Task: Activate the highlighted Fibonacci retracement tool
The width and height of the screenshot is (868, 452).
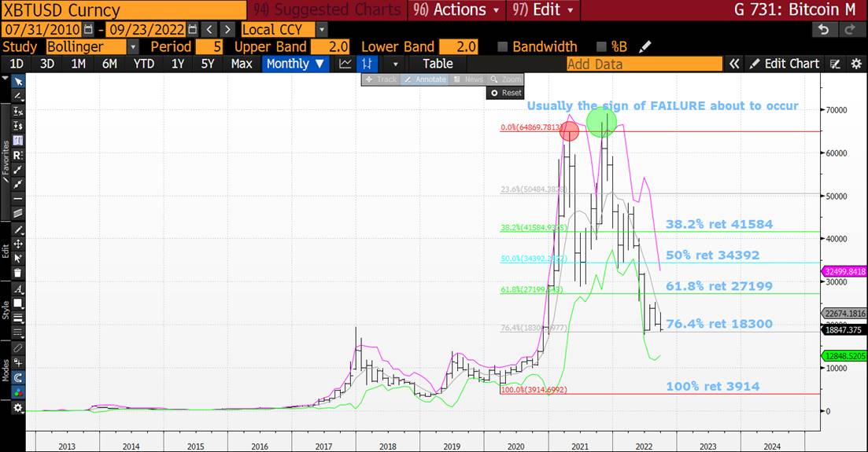Action: (18, 141)
